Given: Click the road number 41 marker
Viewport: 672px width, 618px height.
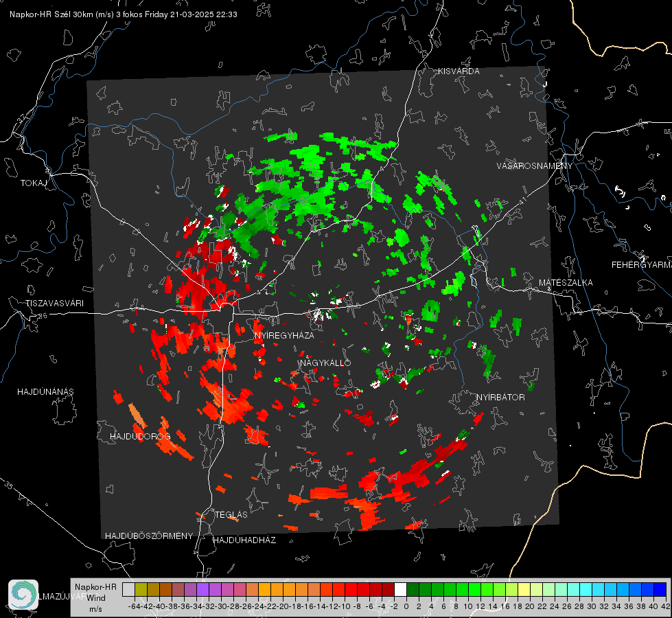Looking at the screenshot, I should tap(522, 200).
